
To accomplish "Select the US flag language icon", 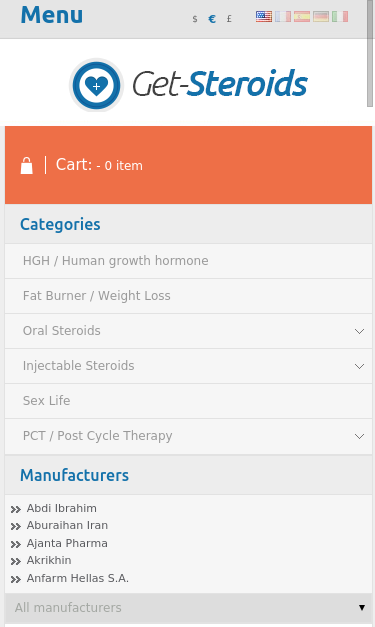I will (263, 16).
